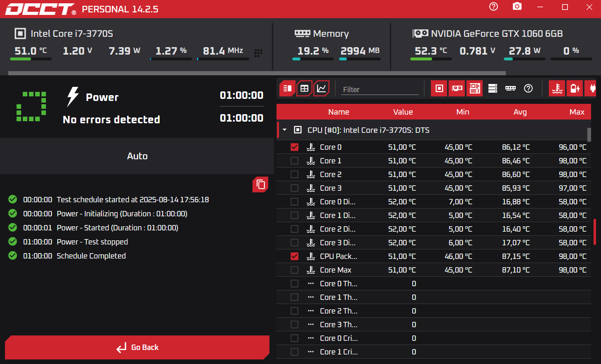The height and width of the screenshot is (364, 601).
Task: Check the Core 1 Cri... checkbox
Action: point(294,352)
